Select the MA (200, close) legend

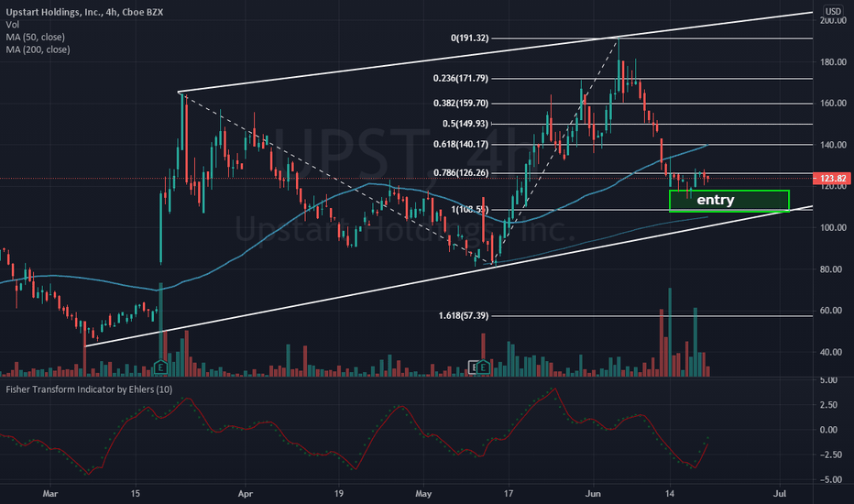tap(38, 49)
